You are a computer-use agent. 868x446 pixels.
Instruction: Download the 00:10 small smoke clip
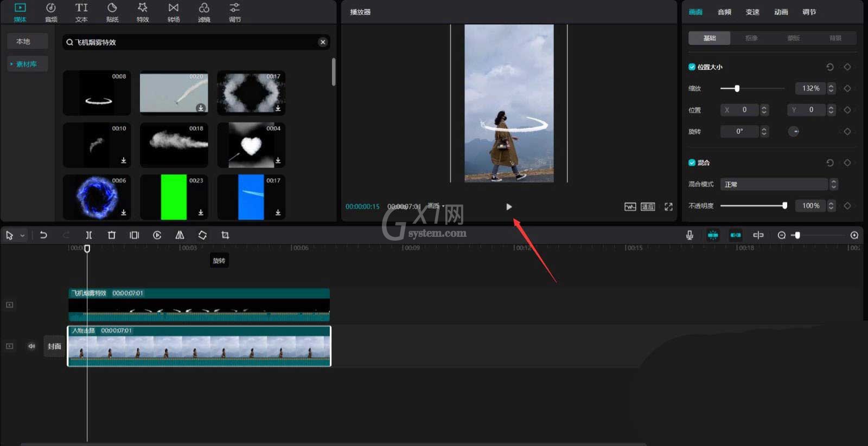124,160
